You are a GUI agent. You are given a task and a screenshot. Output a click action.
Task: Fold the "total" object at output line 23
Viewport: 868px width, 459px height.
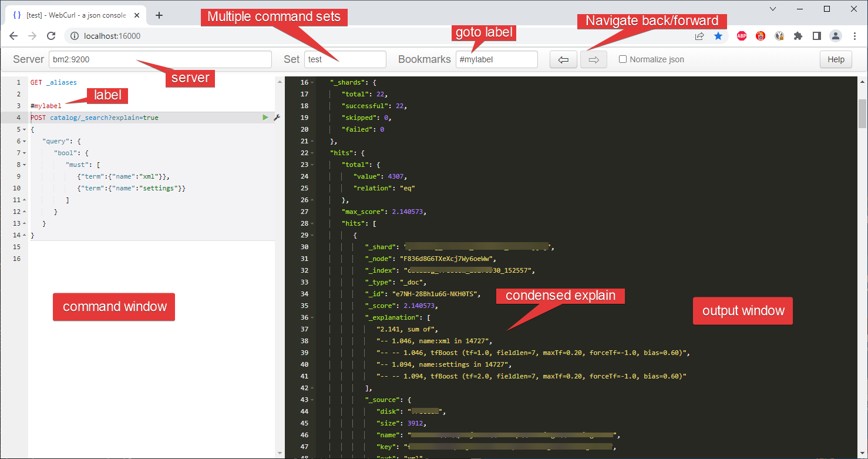pyautogui.click(x=312, y=165)
